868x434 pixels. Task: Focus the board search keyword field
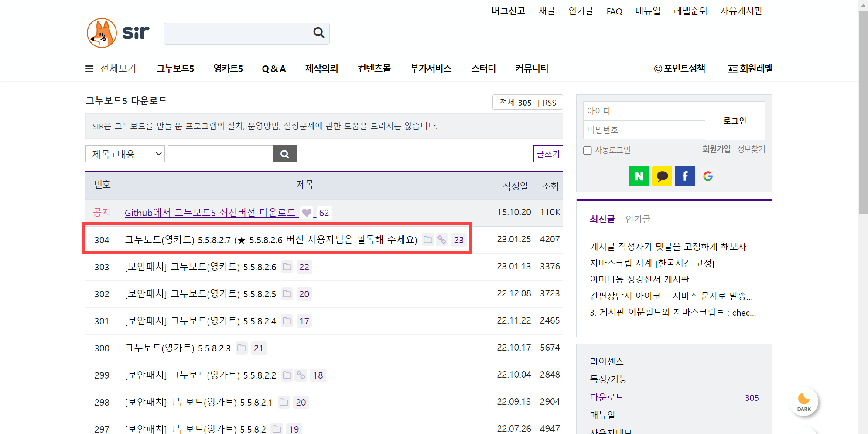point(220,154)
